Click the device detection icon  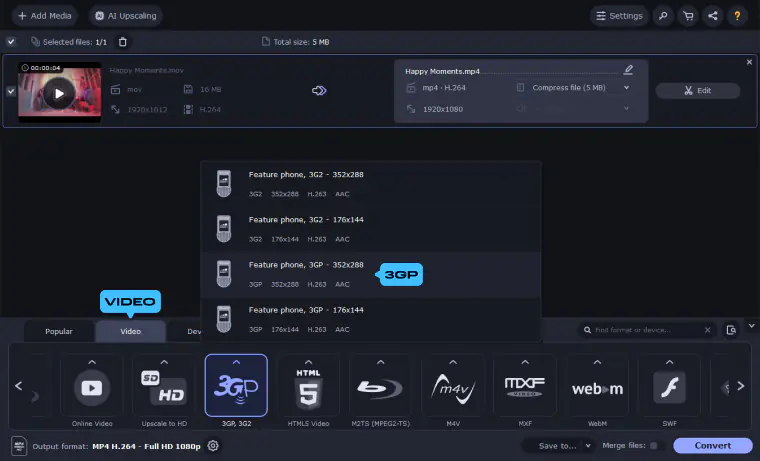[731, 330]
